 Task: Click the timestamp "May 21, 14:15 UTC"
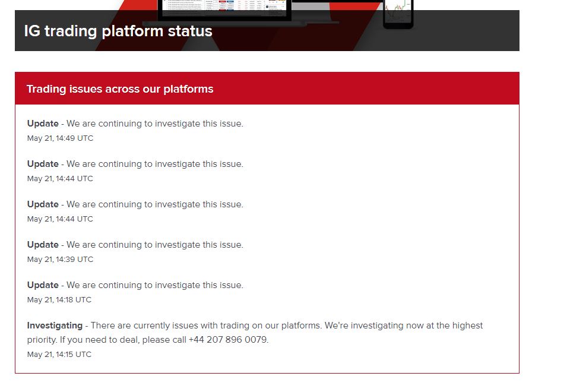59,355
